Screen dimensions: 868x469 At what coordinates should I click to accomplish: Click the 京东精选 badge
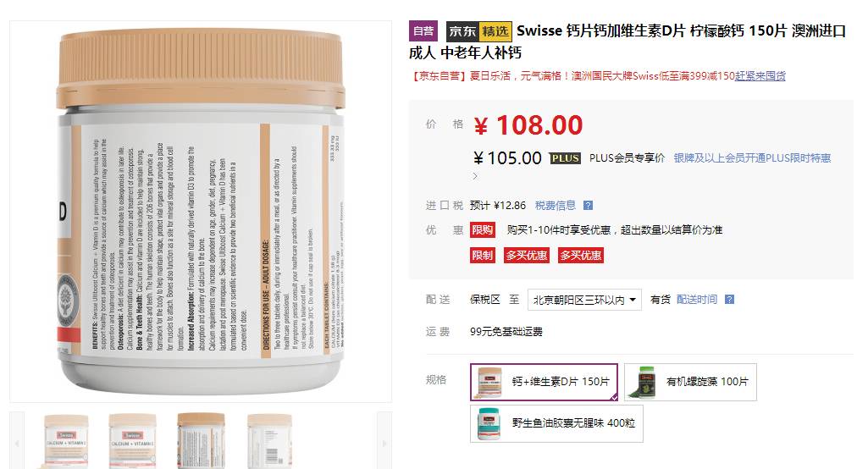(478, 31)
